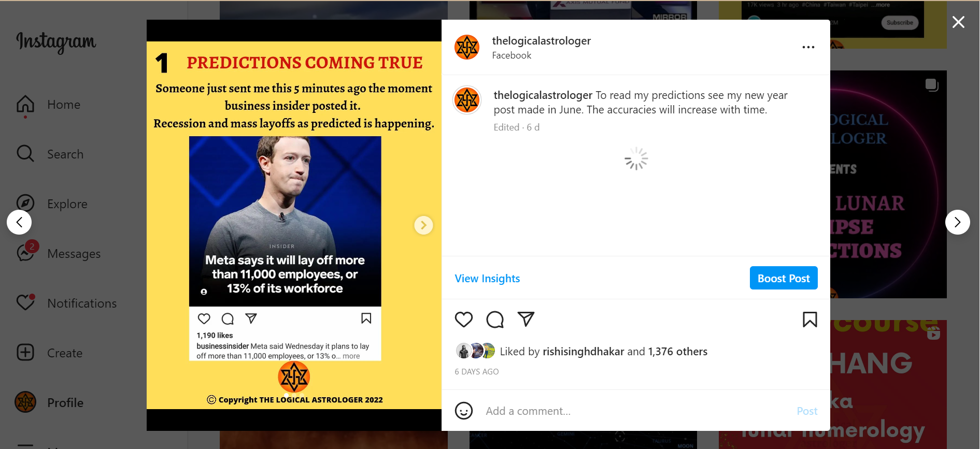
Task: Click the Explore compass icon
Action: pos(25,204)
